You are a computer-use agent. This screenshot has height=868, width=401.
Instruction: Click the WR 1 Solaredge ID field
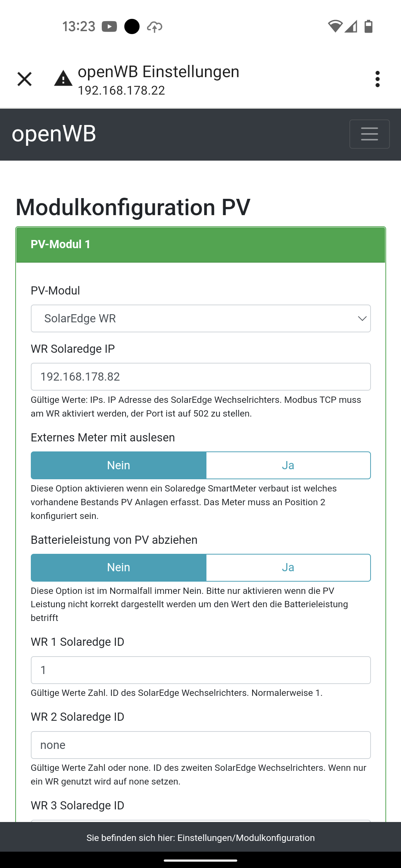click(200, 670)
